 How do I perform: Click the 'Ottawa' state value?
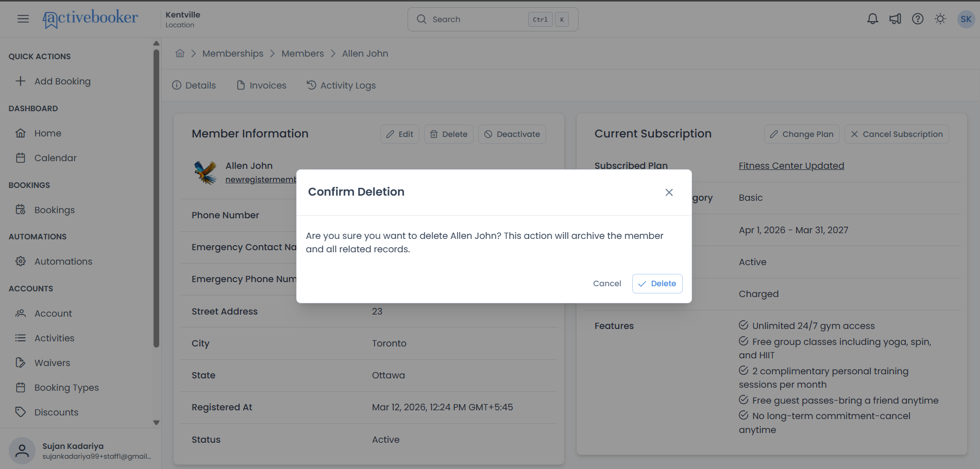click(x=388, y=375)
